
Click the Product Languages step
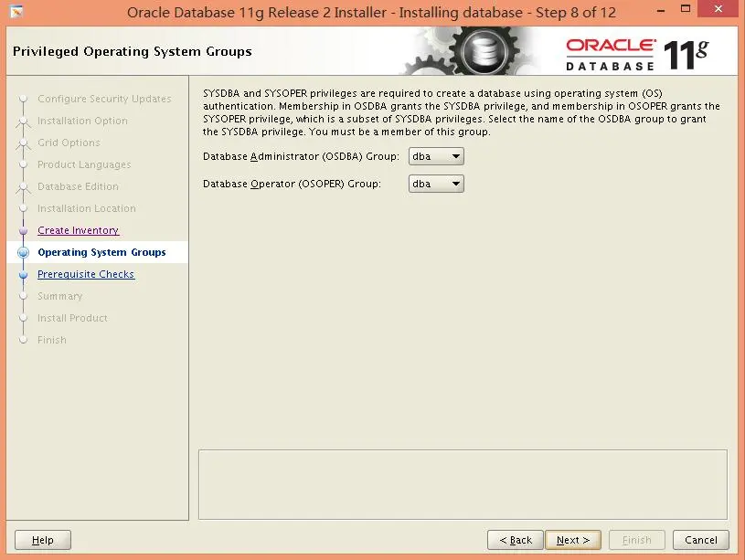point(84,164)
